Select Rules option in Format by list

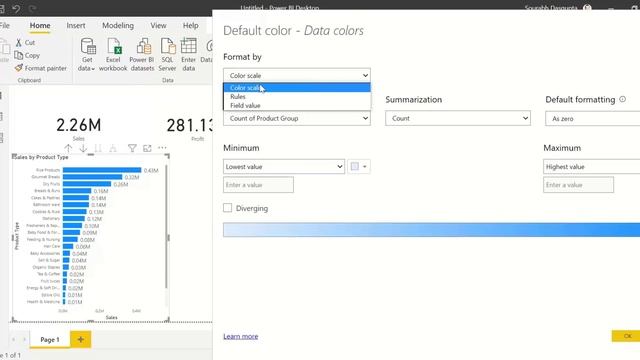point(297,96)
